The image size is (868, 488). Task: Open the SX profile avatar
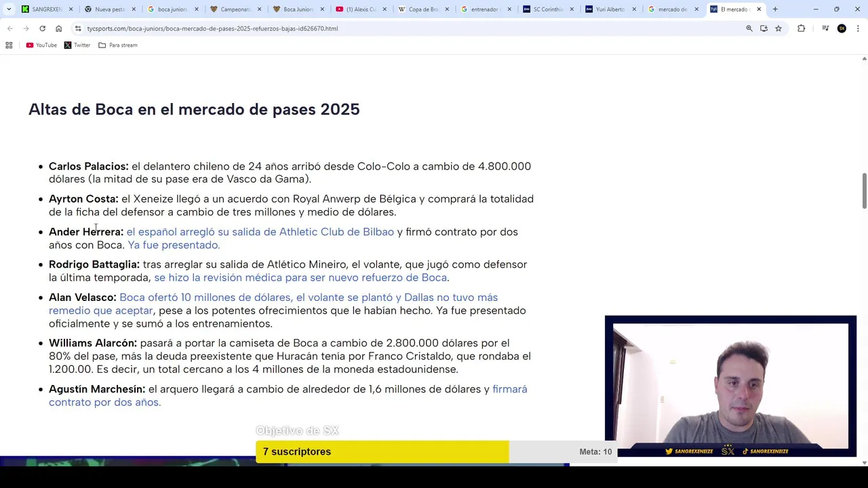click(842, 28)
